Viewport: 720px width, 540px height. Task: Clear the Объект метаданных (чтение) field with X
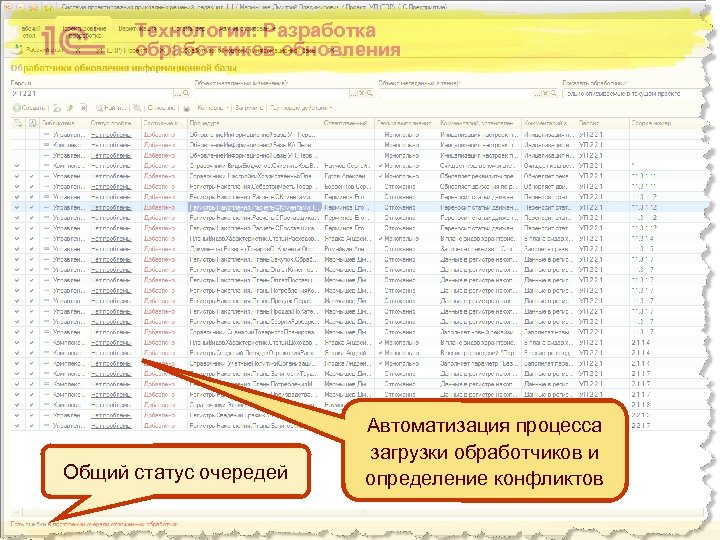[x=545, y=93]
